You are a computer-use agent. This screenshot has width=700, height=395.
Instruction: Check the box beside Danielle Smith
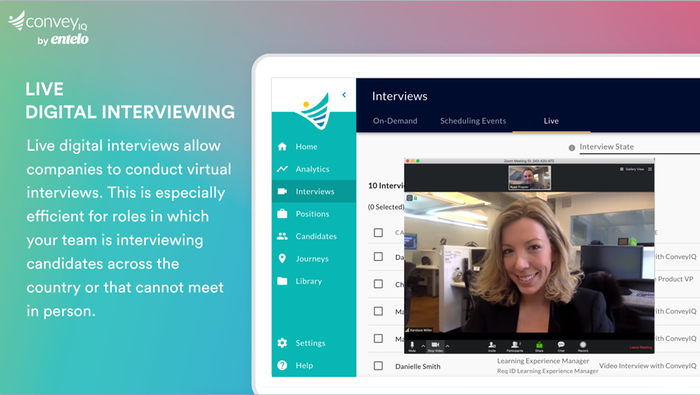coord(378,366)
